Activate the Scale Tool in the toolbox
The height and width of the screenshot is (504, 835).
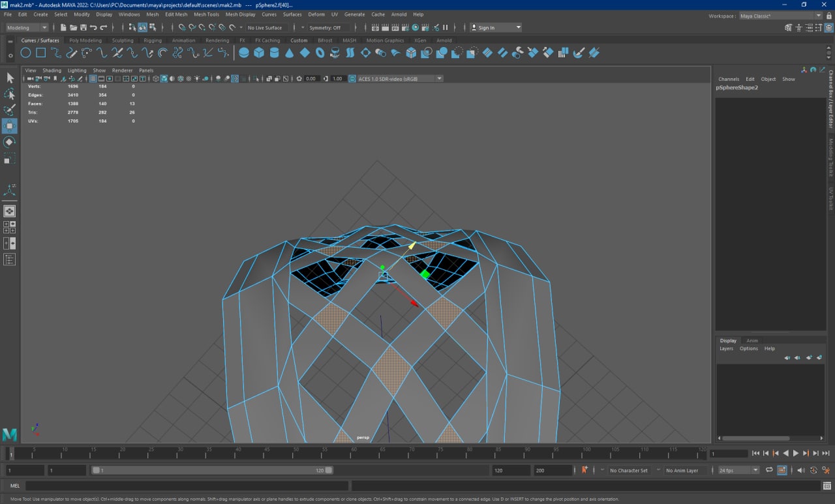click(x=10, y=158)
